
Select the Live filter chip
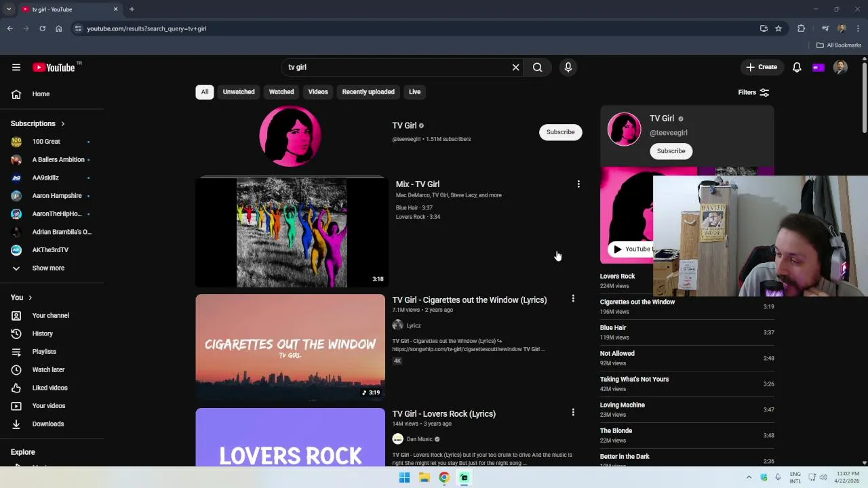414,91
